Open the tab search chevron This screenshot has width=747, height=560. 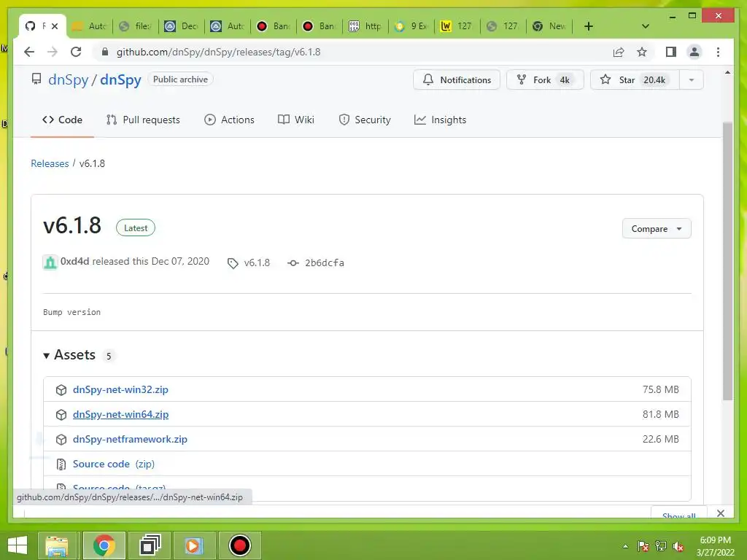[645, 26]
